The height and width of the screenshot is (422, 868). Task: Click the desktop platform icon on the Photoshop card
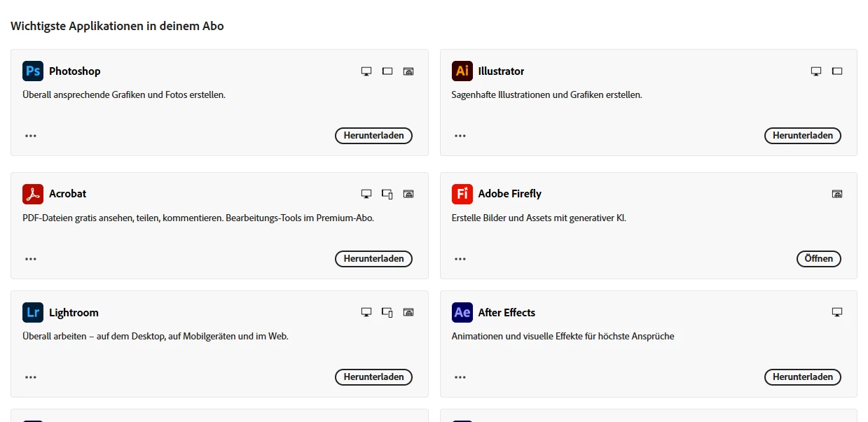pyautogui.click(x=366, y=71)
